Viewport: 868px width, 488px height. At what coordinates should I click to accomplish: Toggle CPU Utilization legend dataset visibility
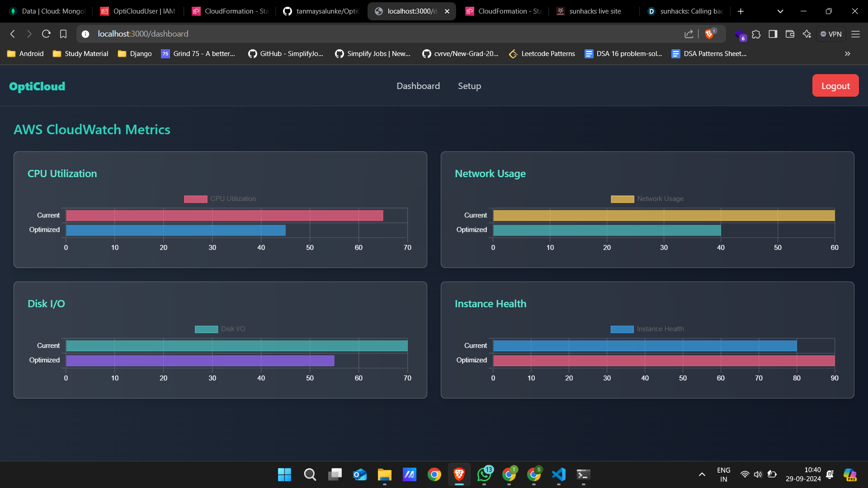coord(220,199)
